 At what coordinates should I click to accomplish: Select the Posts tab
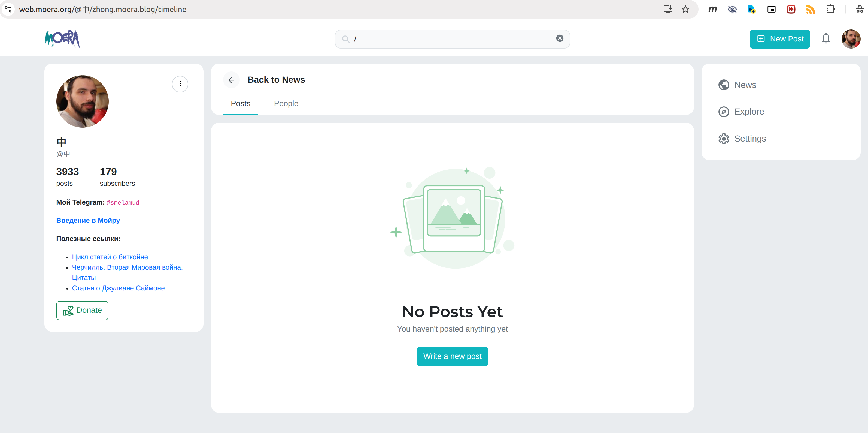(x=240, y=104)
